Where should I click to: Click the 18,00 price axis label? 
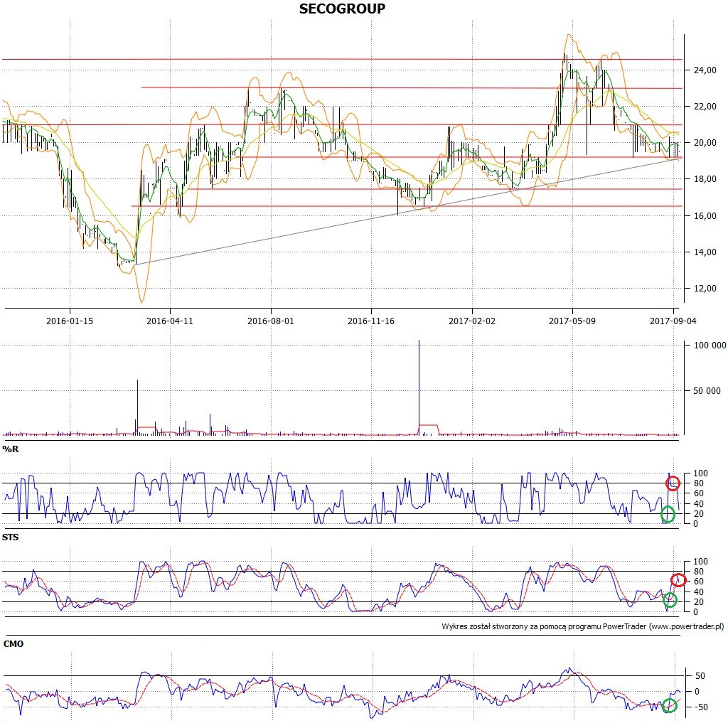[x=705, y=178]
